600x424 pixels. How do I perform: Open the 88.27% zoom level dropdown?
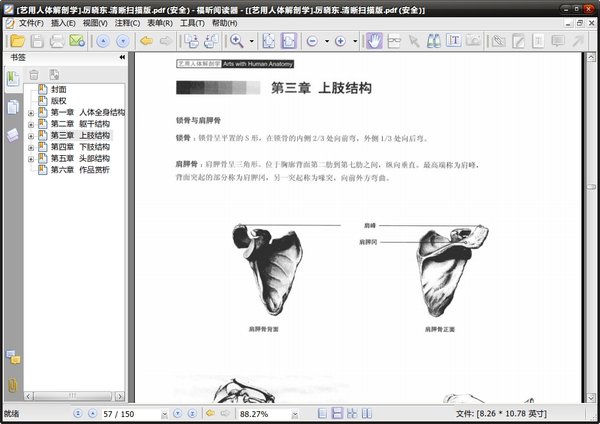click(295, 414)
